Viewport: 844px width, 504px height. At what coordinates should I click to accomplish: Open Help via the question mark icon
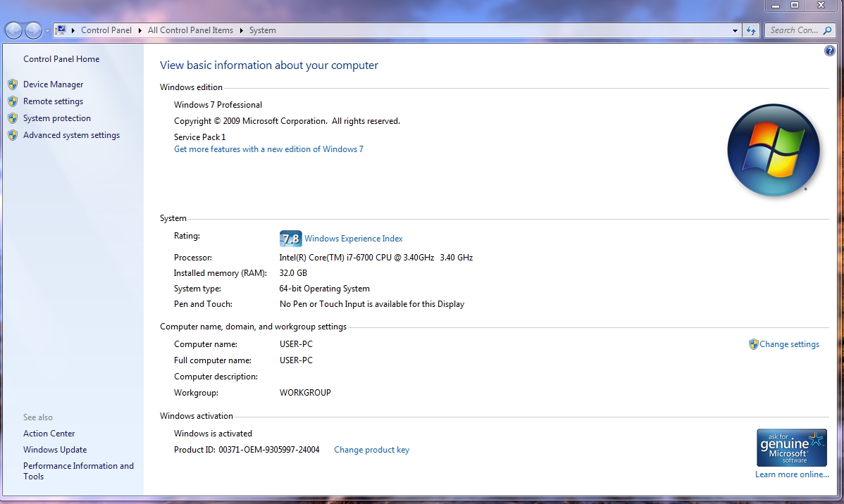pyautogui.click(x=829, y=51)
